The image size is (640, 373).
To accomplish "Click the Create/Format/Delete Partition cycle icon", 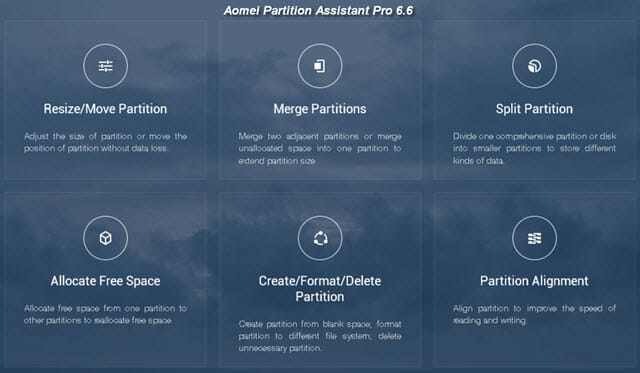I will click(x=320, y=238).
